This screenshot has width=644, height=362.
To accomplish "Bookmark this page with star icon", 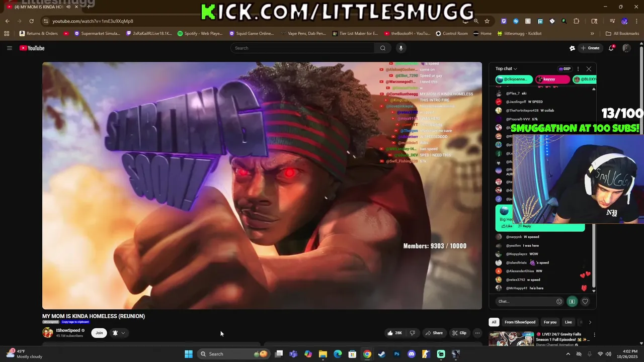I will (x=487, y=21).
